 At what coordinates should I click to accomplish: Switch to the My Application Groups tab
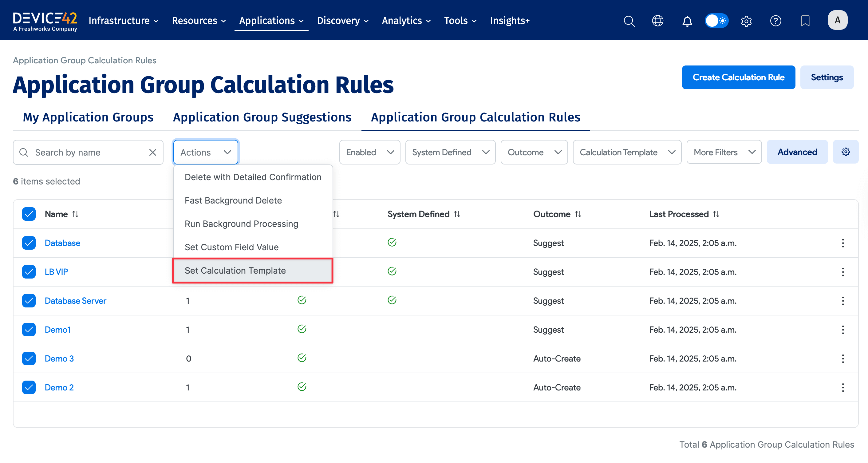[x=88, y=117]
